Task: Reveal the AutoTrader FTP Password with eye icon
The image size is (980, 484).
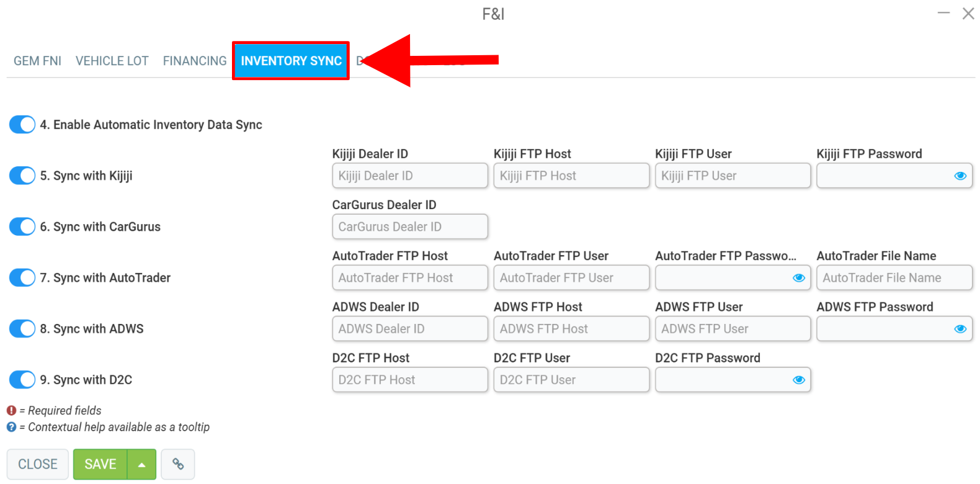Action: (799, 278)
